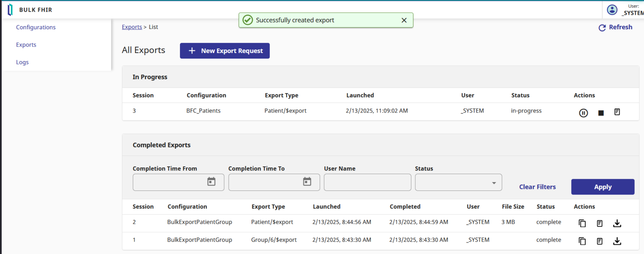Select 2/13/2025, 11:09:02 AM launched time
This screenshot has width=644, height=254.
click(x=377, y=111)
